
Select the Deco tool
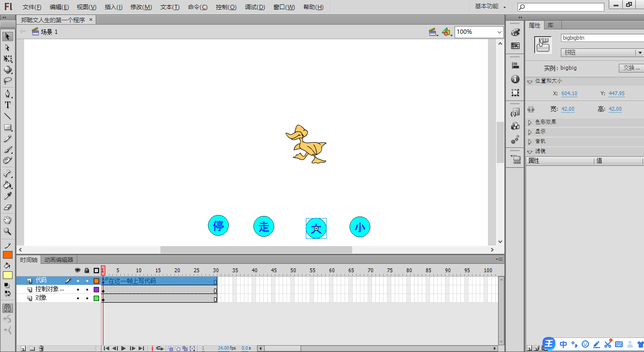tap(8, 161)
